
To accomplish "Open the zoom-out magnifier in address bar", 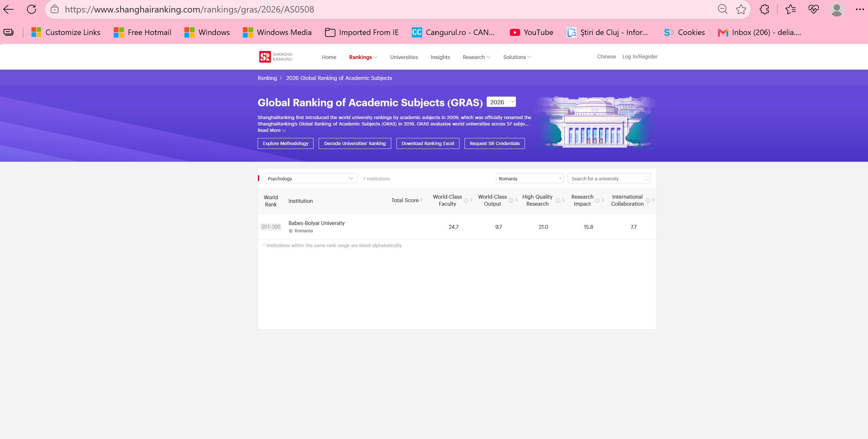I will 722,9.
